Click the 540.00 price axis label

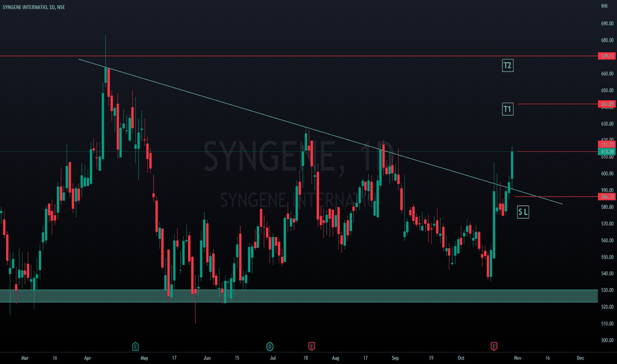607,273
